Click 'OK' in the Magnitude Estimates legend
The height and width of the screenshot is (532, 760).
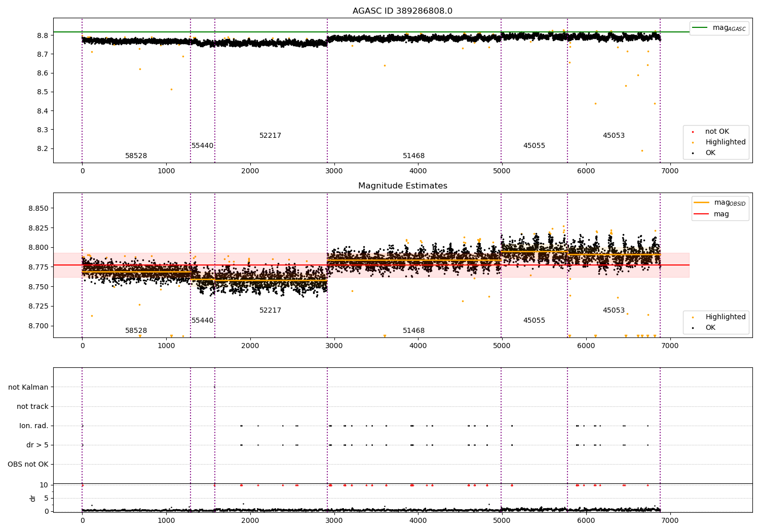pos(709,328)
